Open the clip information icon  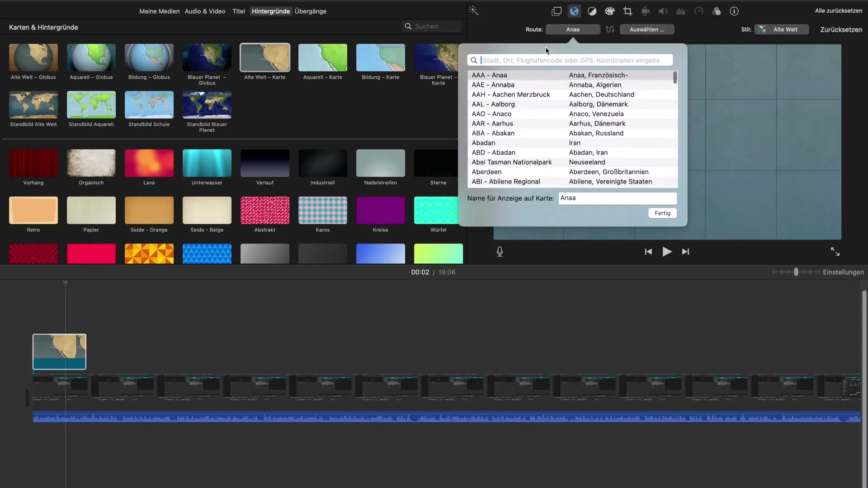pyautogui.click(x=734, y=11)
